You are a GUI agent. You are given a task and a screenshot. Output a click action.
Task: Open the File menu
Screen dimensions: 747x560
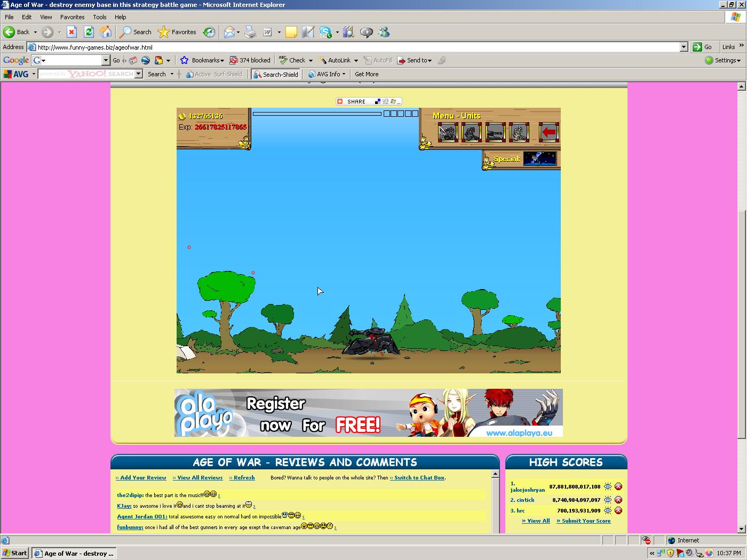click(x=9, y=17)
